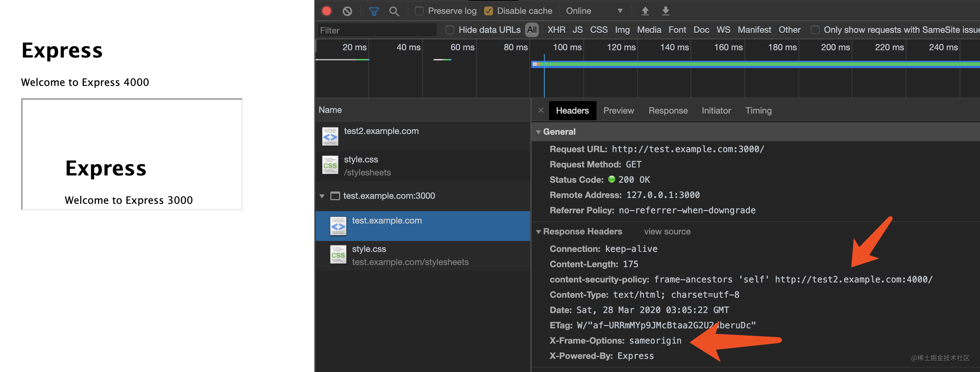Switch to the Timing tab
The width and height of the screenshot is (980, 372).
click(x=758, y=111)
